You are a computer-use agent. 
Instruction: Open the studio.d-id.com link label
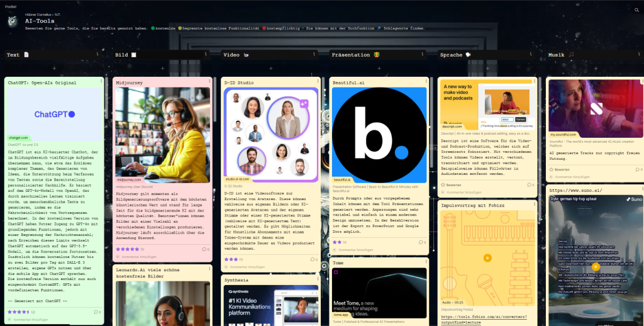pyautogui.click(x=237, y=179)
